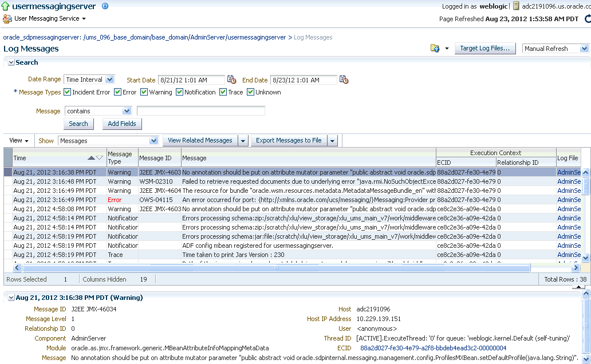This screenshot has width=591, height=364.
Task: Sort Time column descending with the down arrow
Action: pyautogui.click(x=100, y=158)
